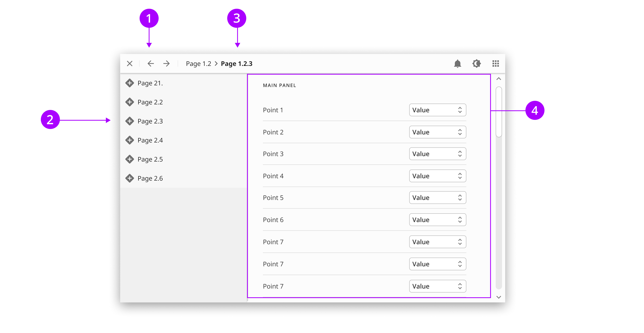Image resolution: width=644 pixels, height=333 pixels.
Task: Click the plus icon beside Page 2.4
Action: pyautogui.click(x=129, y=140)
